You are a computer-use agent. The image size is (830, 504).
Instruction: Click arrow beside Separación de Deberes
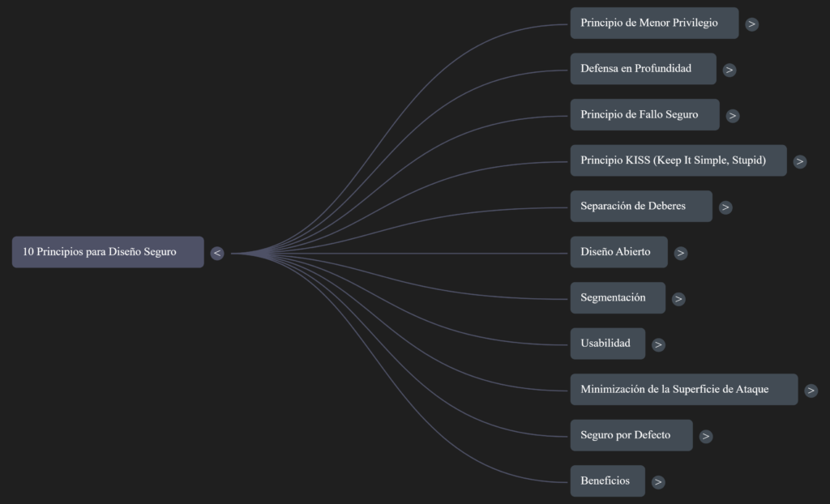[725, 207]
